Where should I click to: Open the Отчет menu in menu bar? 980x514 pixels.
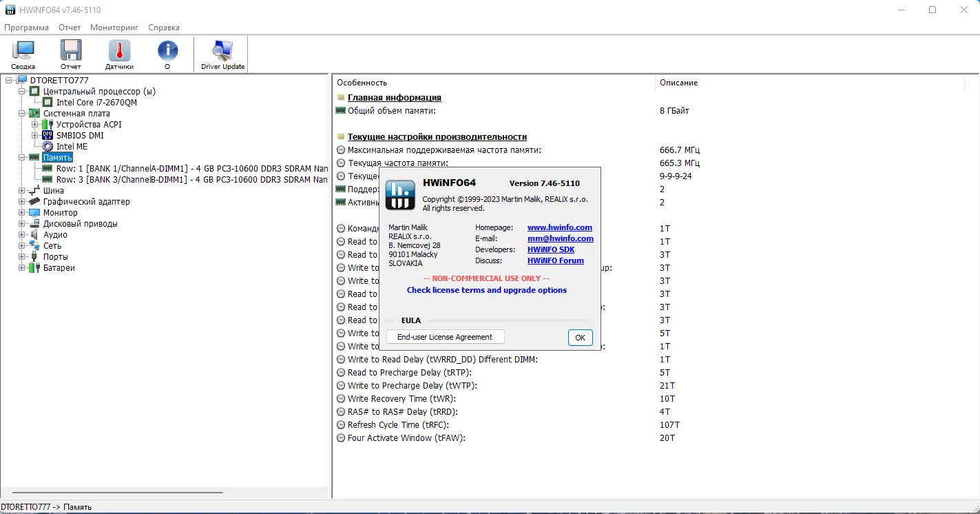[70, 28]
